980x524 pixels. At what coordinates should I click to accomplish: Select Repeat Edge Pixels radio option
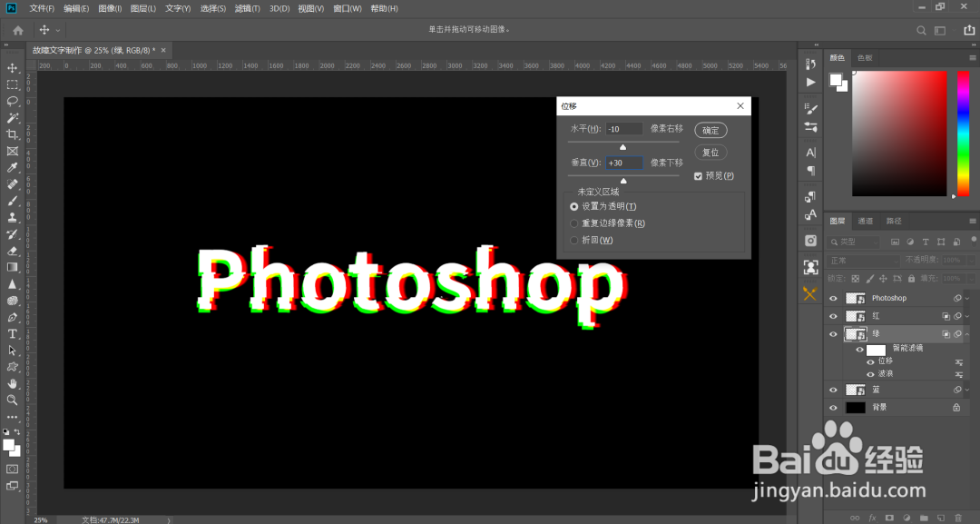click(x=573, y=223)
